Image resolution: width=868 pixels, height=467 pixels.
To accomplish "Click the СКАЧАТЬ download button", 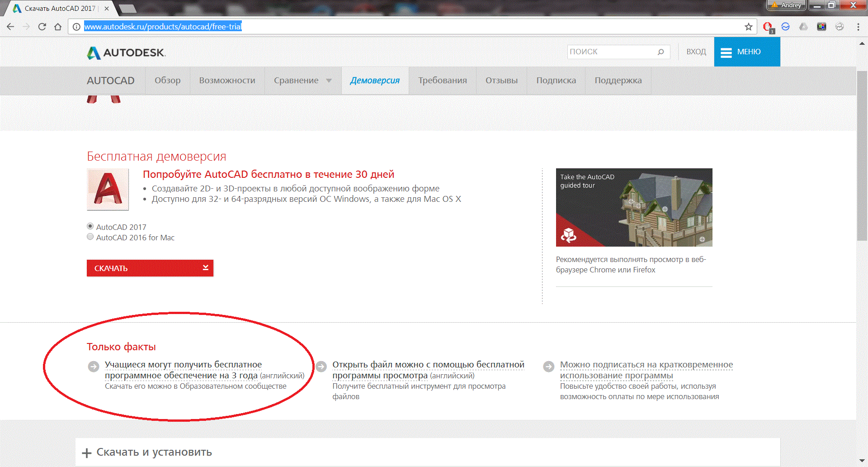I will 150,268.
